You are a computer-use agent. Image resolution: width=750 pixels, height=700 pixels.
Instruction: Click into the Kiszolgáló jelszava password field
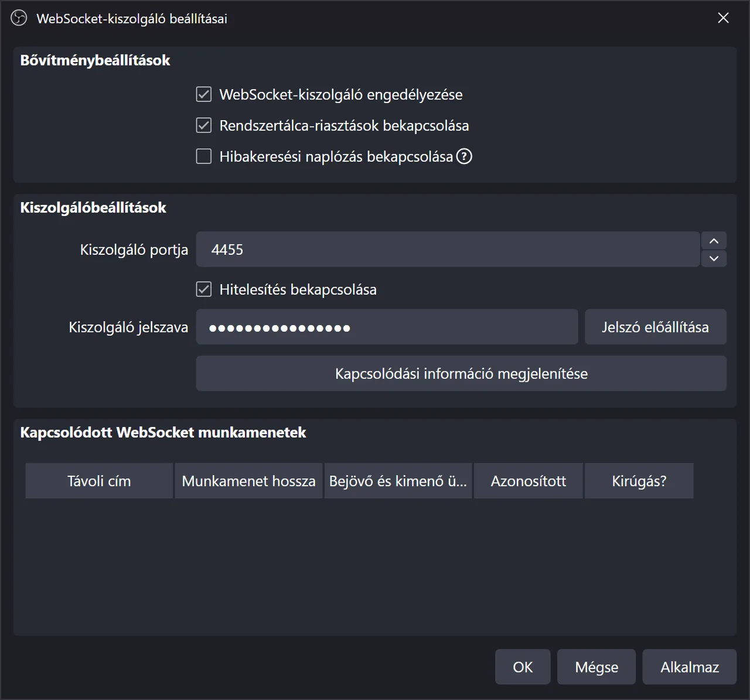[x=387, y=327]
